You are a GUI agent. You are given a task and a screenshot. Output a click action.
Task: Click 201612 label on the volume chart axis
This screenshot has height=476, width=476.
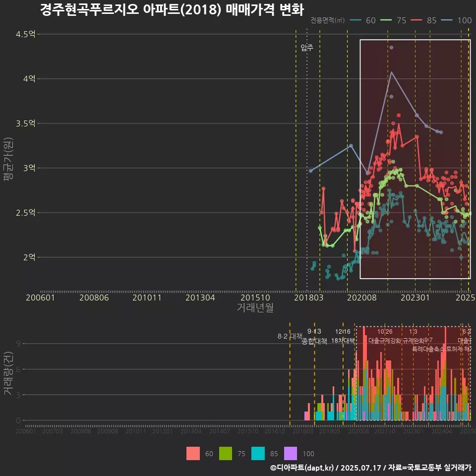(275, 431)
